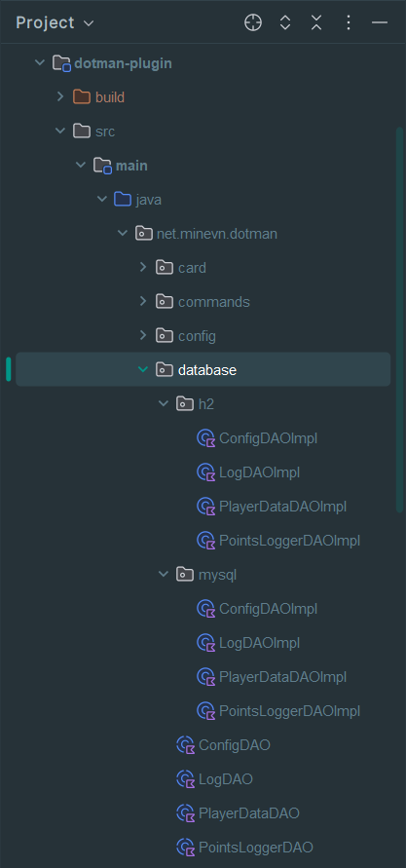Open the Project panel options menu
406x868 pixels.
pyautogui.click(x=348, y=22)
